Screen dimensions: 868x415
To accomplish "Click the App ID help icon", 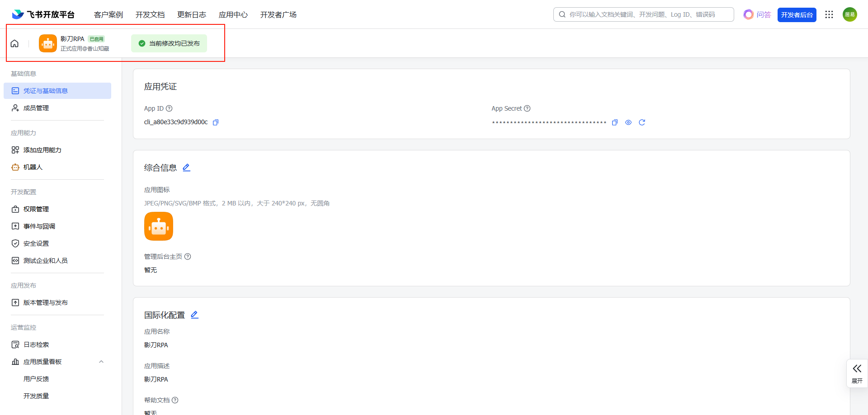I will click(169, 108).
